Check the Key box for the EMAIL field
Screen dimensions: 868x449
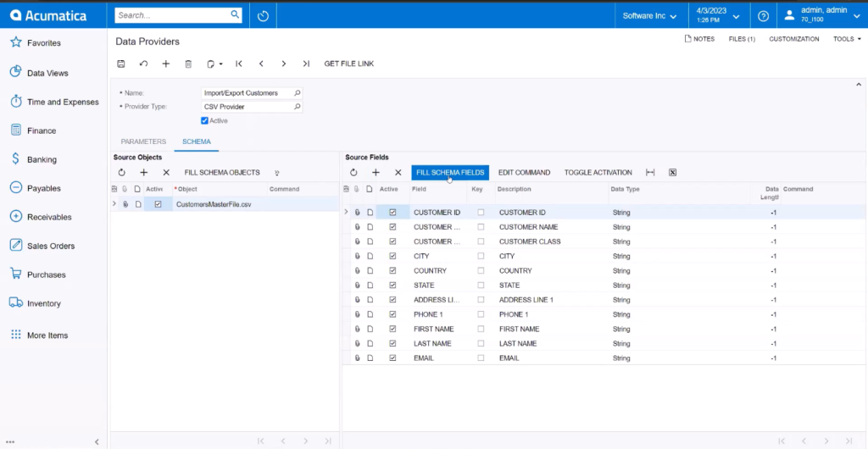[481, 358]
